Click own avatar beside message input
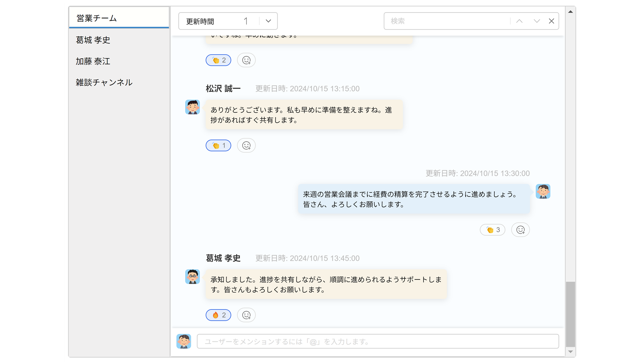This screenshot has width=644, height=362. [x=184, y=341]
